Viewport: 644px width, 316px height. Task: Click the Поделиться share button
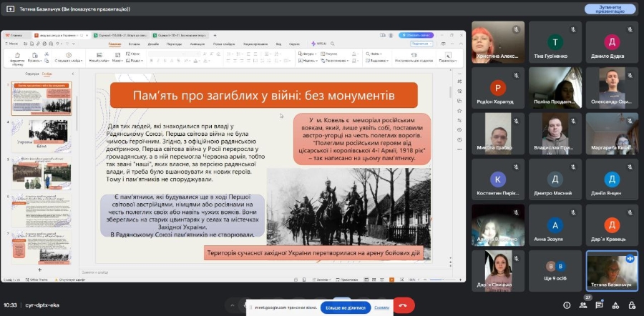[421, 44]
